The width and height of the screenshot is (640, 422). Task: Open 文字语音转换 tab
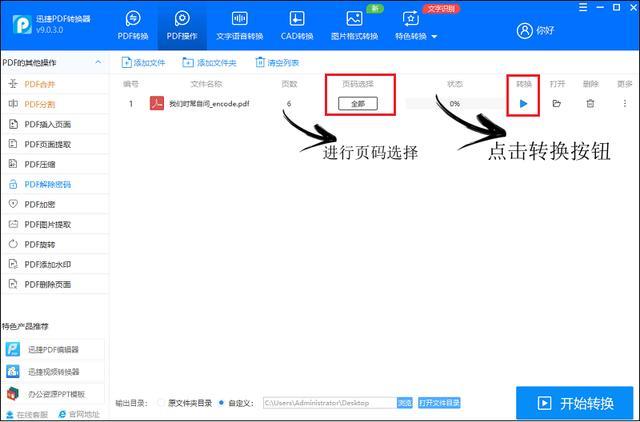(240, 26)
